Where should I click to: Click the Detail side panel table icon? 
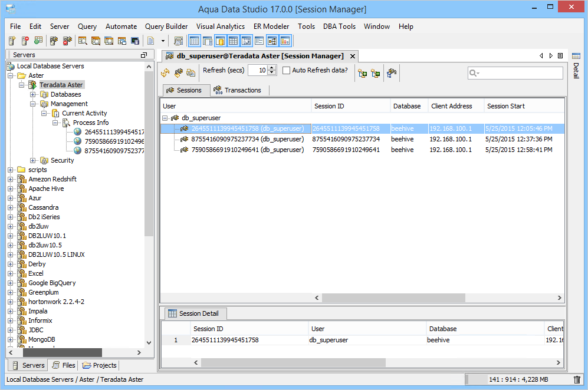click(x=576, y=56)
